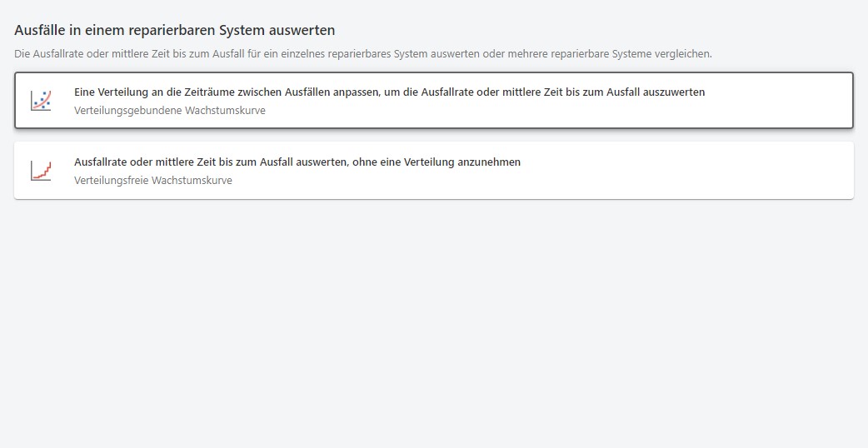Click the 'Verteilungsfreie Wachstumskurve' subtitle
The width and height of the screenshot is (868, 448).
click(x=152, y=180)
